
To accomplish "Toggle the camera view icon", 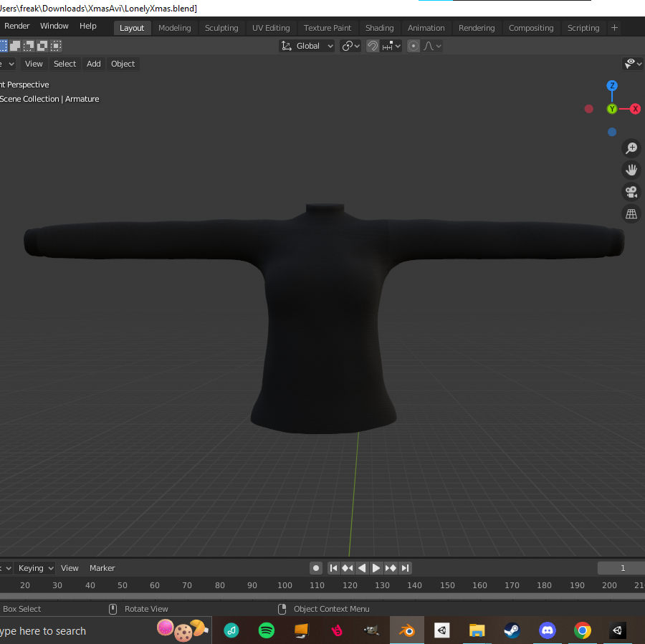I will 631,192.
